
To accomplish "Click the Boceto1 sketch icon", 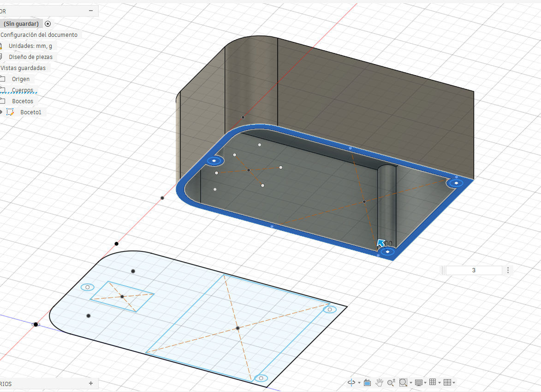I will (10, 112).
